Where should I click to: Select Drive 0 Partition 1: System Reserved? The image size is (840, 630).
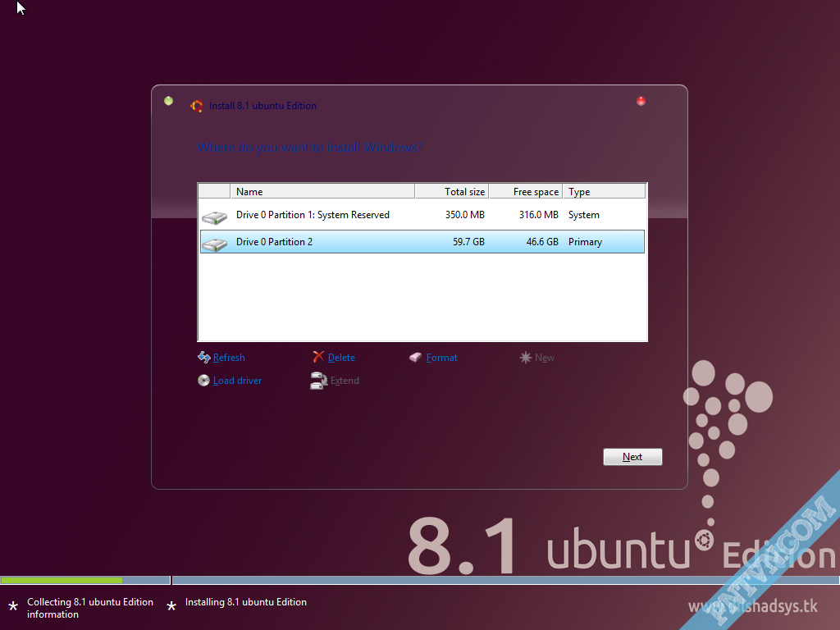(x=422, y=215)
